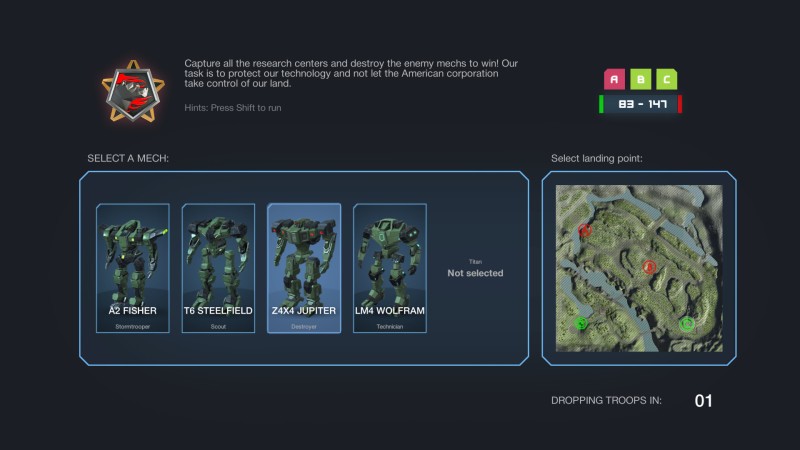Pick the red landing marker in map's upper-left
Screen dimensions: 800x450
click(585, 230)
